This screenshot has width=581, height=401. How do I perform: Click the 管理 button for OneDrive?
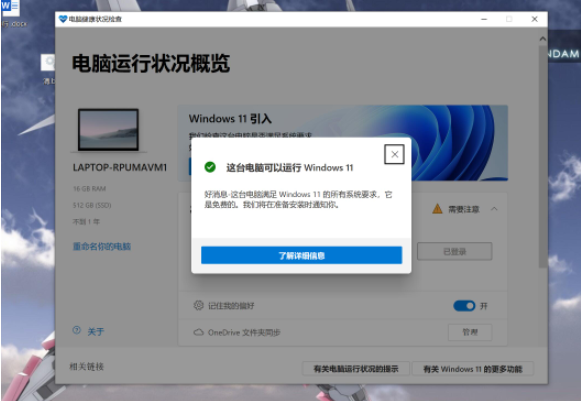click(470, 332)
